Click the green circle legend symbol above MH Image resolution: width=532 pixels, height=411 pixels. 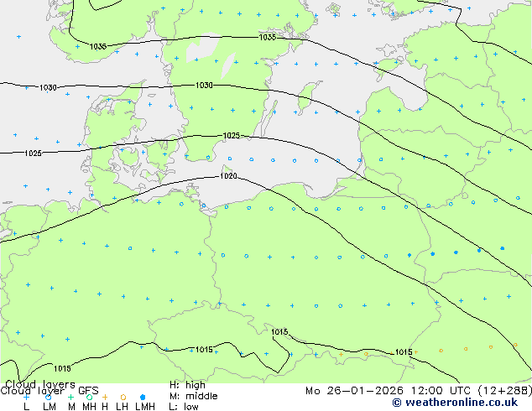(89, 397)
